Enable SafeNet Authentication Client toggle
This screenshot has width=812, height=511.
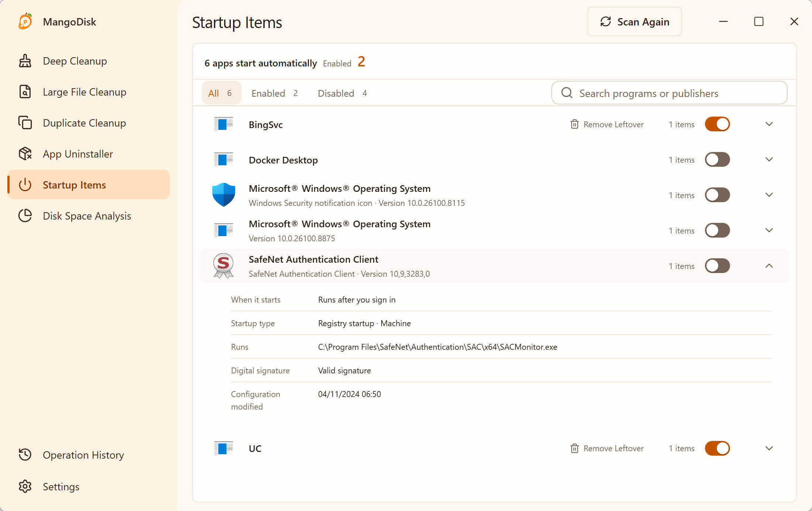[717, 266]
